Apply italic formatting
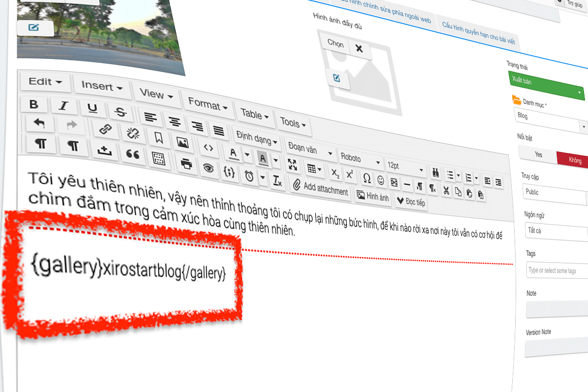Viewport: 588px width, 392px height. click(63, 106)
